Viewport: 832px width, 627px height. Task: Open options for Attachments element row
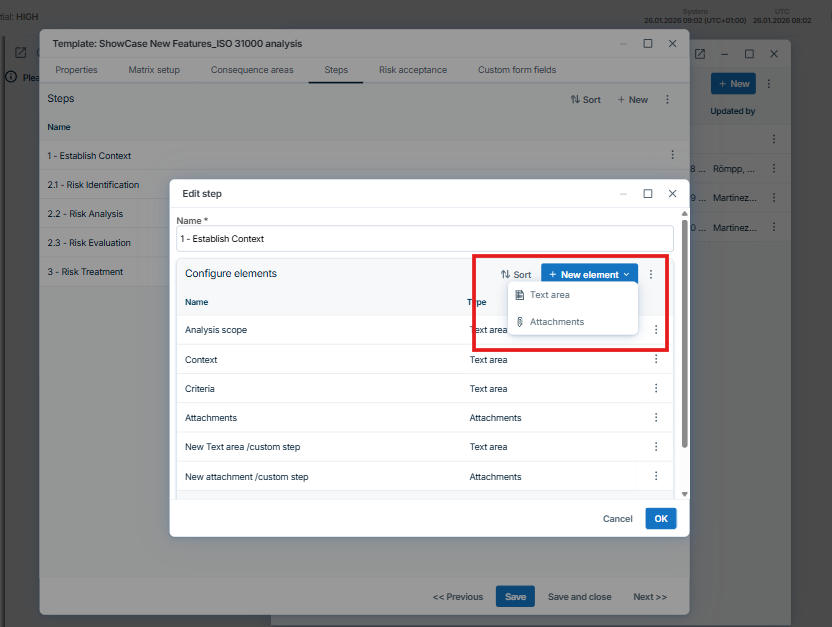[656, 418]
